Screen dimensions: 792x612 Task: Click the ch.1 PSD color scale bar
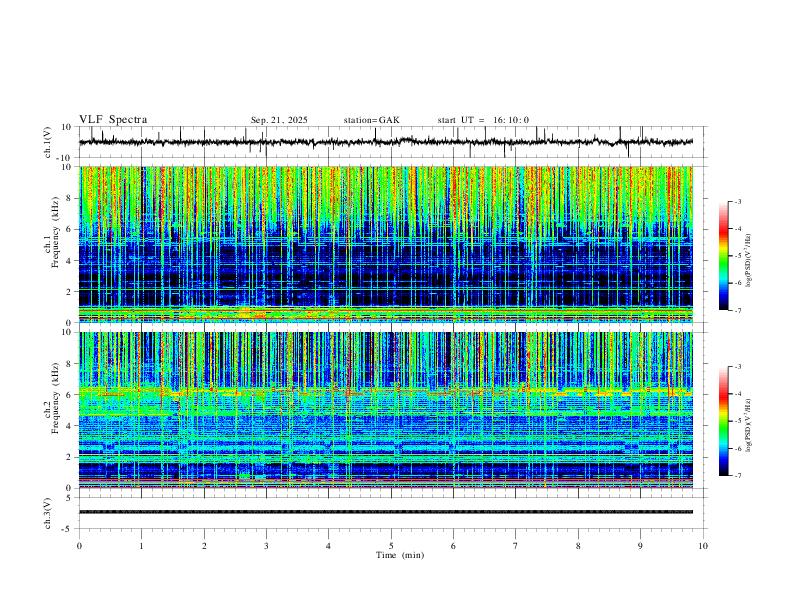coord(723,256)
